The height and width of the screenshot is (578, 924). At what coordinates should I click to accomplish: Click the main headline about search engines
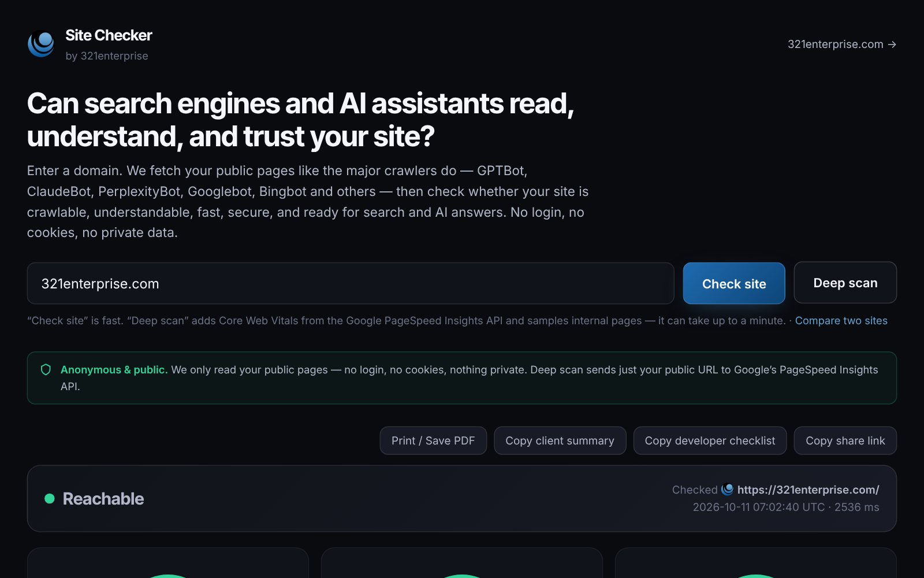pyautogui.click(x=300, y=120)
